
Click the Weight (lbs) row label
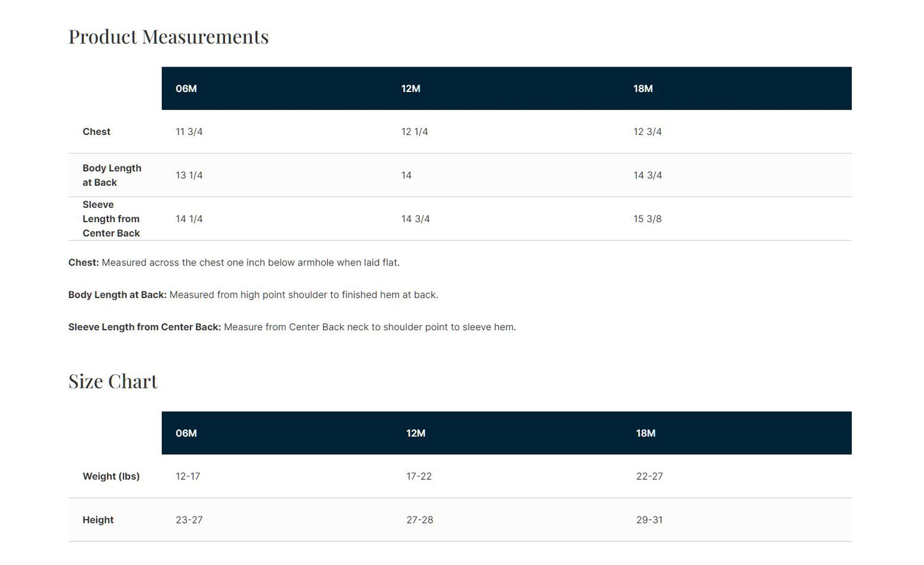tap(111, 476)
